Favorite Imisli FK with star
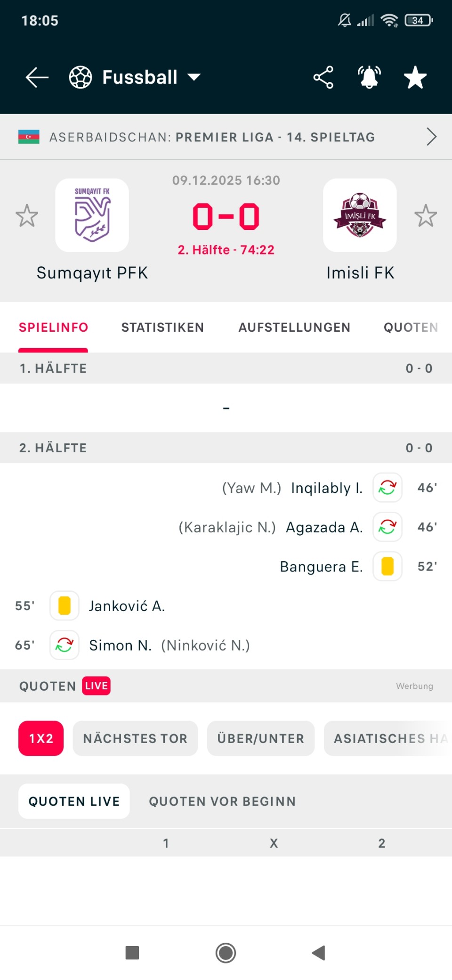 pyautogui.click(x=426, y=216)
